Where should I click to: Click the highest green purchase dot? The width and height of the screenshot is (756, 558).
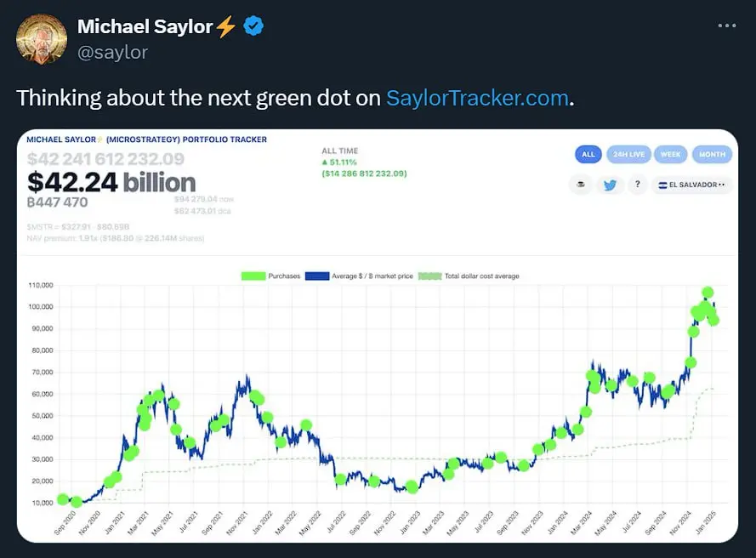point(708,293)
